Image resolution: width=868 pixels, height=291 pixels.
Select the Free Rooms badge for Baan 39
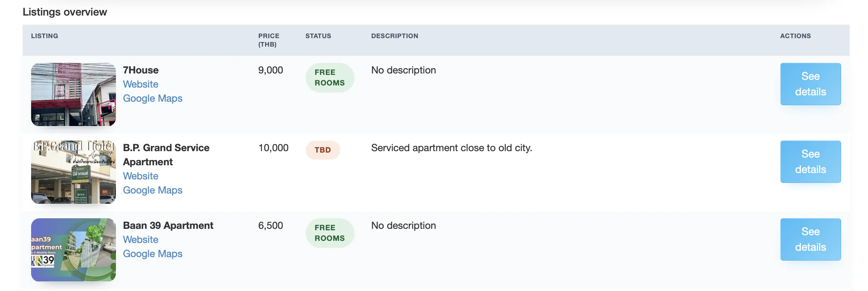click(x=329, y=233)
